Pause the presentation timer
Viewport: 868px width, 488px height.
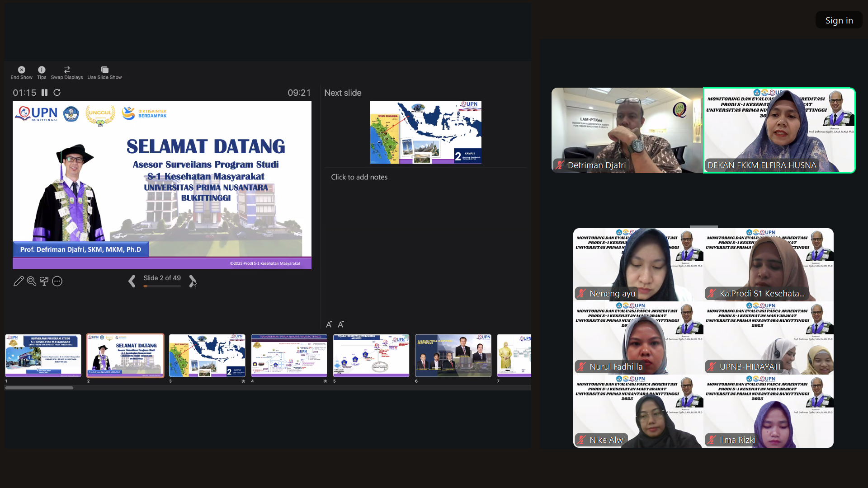(44, 93)
